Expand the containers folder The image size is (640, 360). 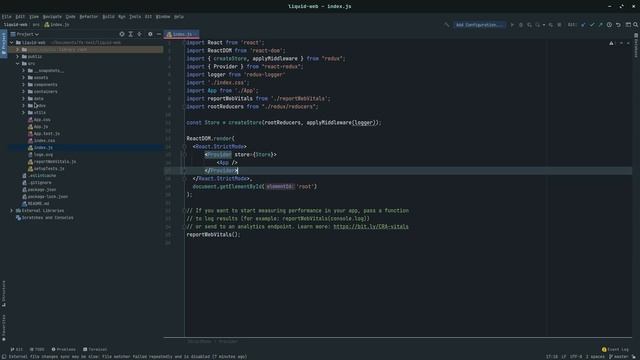point(23,91)
